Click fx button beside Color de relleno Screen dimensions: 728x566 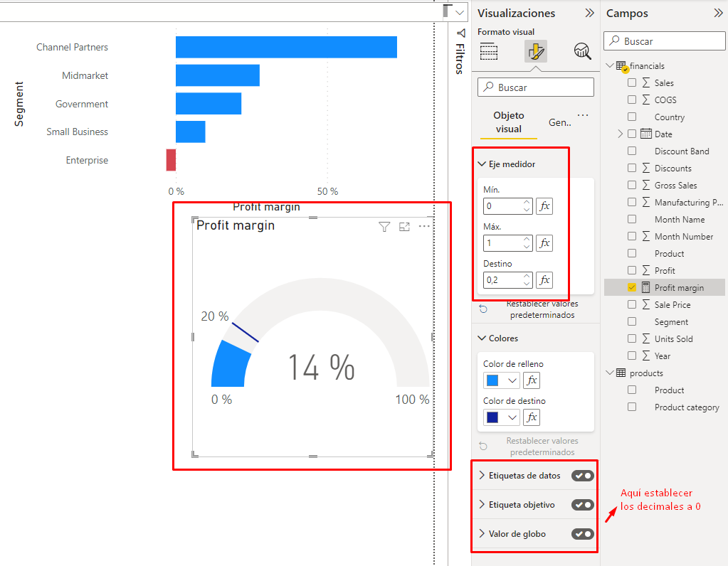coord(532,380)
